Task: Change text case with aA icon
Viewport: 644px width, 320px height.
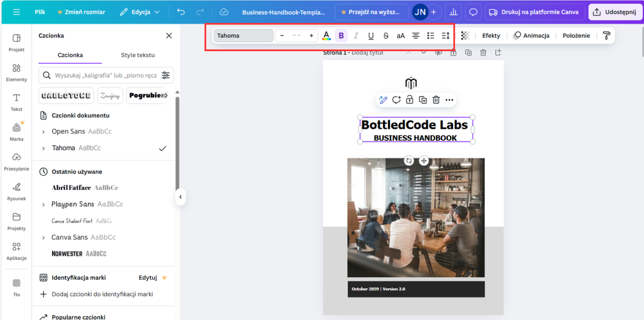Action: pos(401,36)
